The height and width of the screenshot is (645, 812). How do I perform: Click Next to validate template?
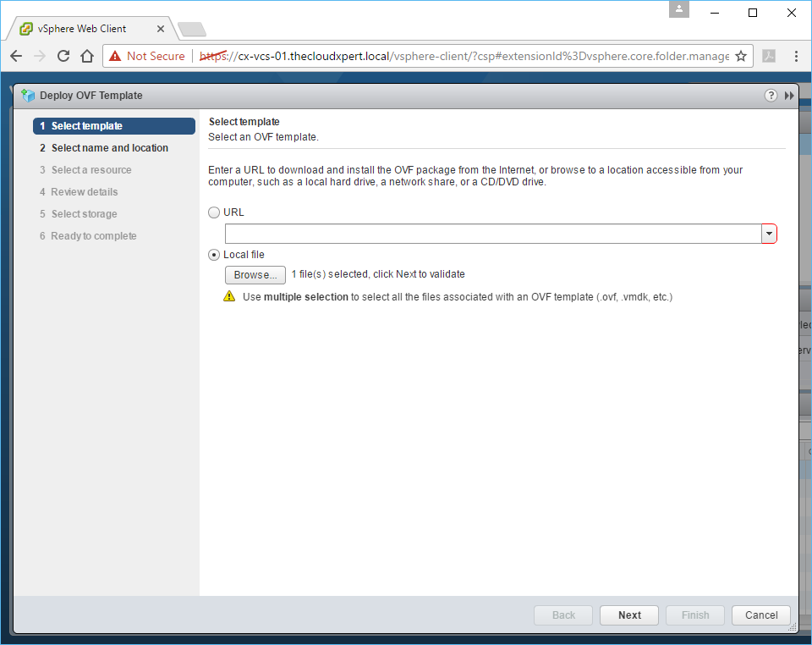pos(629,615)
